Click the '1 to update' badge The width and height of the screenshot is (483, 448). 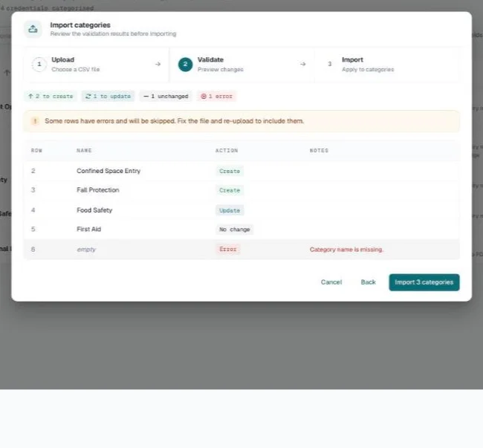[x=108, y=96]
